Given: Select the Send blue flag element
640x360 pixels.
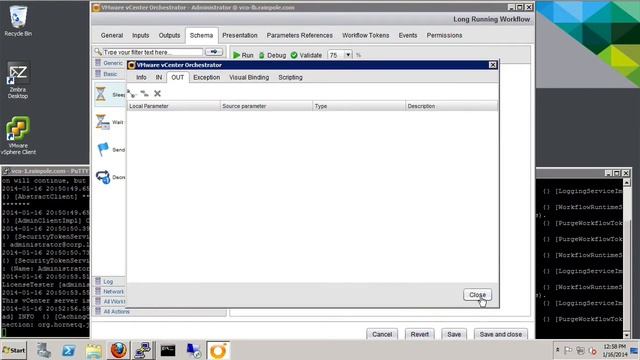Looking at the screenshot, I should tap(103, 149).
